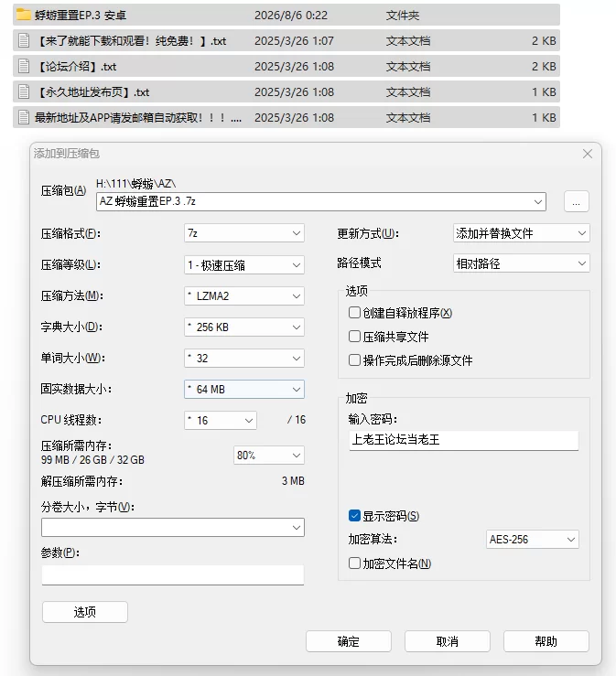
Task: Click memory text 99 MB / 26 GB / 32 GB
Action: [92, 460]
